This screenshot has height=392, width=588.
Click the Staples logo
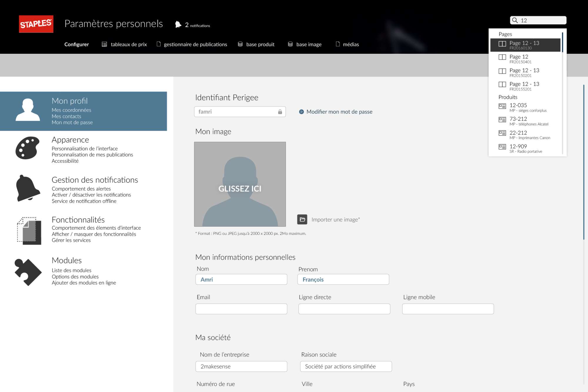click(36, 24)
